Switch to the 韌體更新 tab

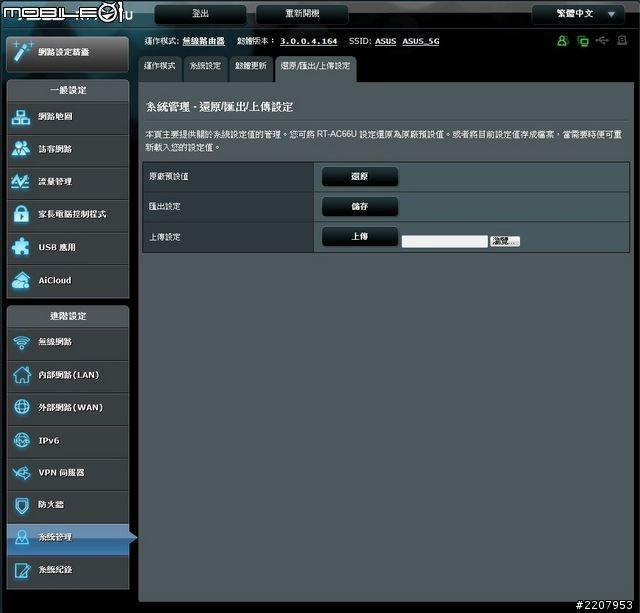[250, 66]
